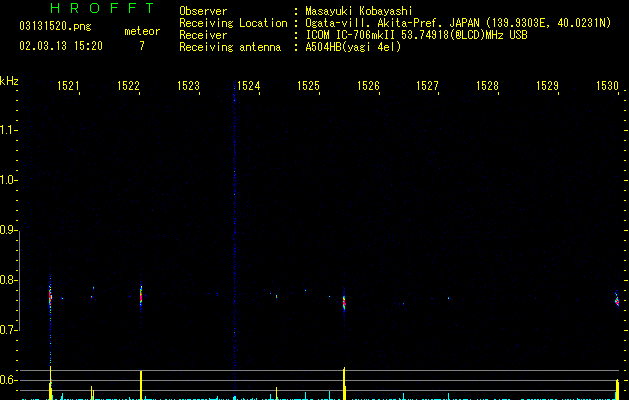The image size is (629, 400).
Task: Click the 1523 time axis marker
Action: [x=188, y=86]
